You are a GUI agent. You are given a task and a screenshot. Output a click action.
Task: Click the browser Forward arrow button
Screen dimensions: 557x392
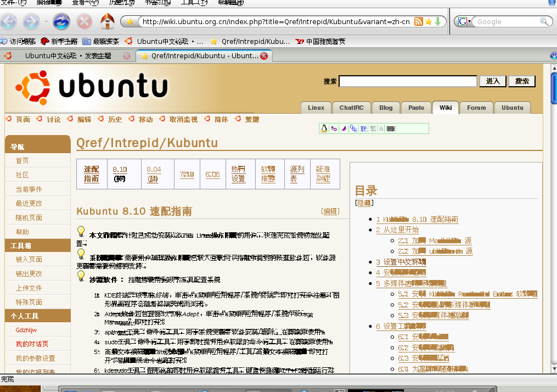coord(31,21)
